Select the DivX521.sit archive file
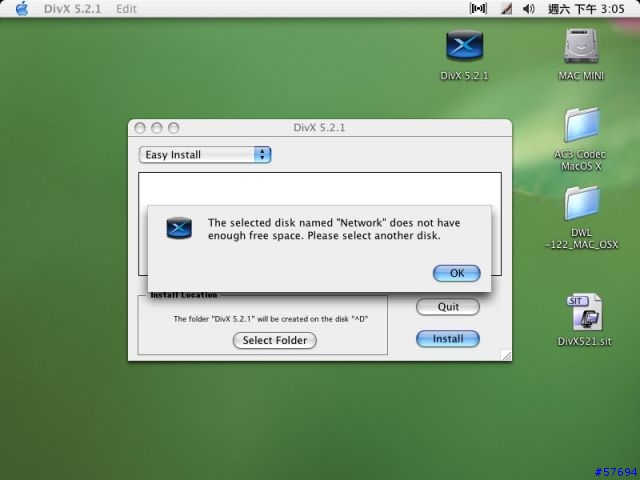Image resolution: width=640 pixels, height=480 pixels. coord(585,312)
